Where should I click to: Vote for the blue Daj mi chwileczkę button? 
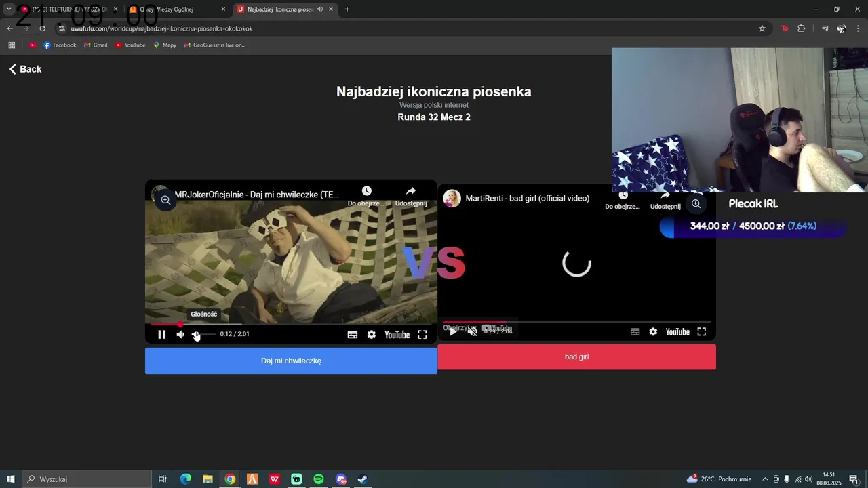291,361
